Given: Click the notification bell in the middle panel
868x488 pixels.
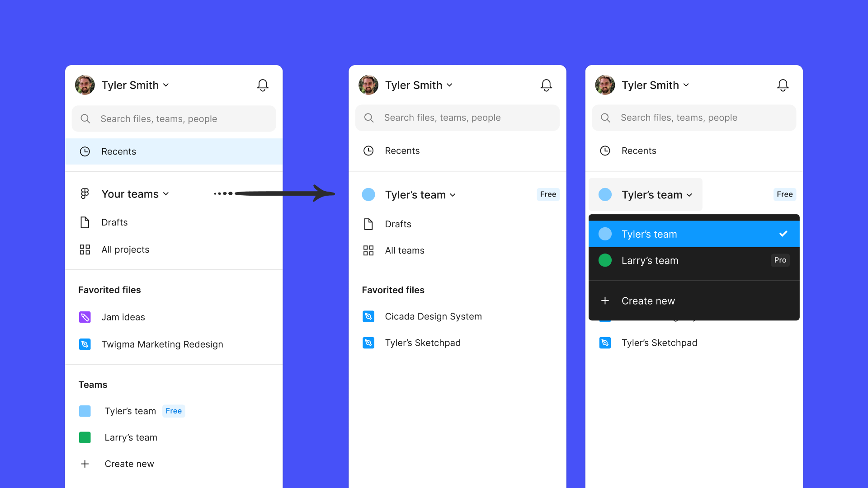Looking at the screenshot, I should (x=546, y=85).
